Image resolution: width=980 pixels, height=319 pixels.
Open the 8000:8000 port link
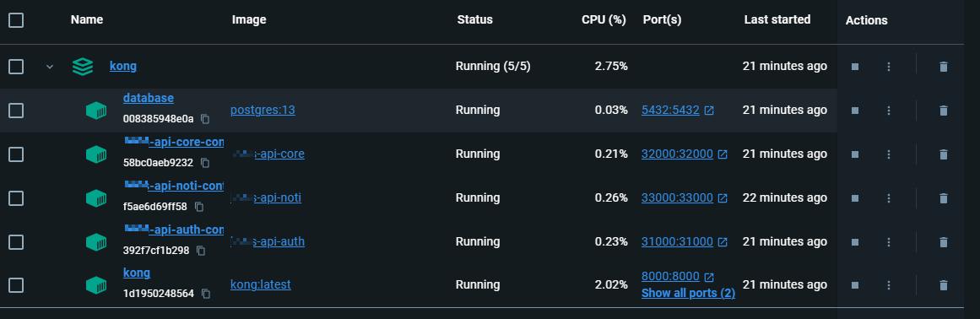[x=670, y=277]
